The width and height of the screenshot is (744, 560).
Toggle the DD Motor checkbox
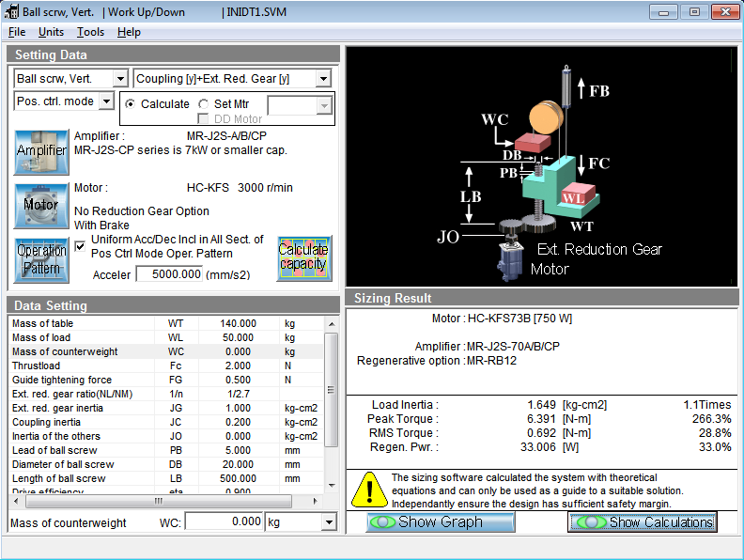pos(203,118)
